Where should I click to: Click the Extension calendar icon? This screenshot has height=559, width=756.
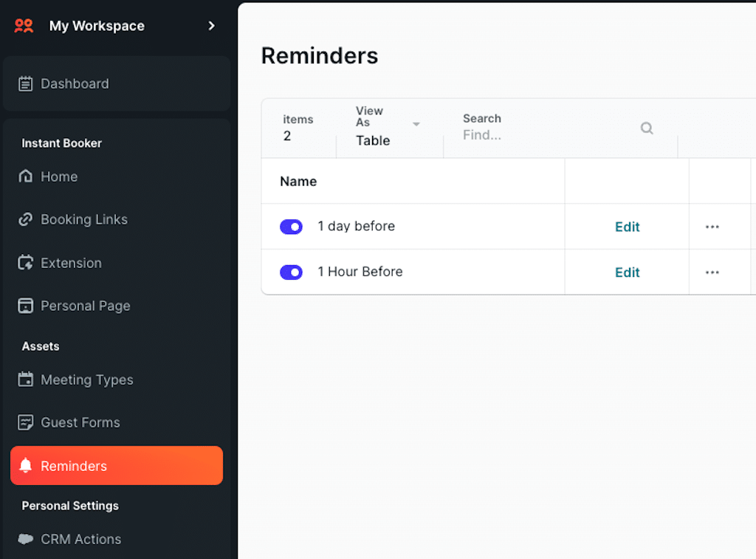click(x=26, y=263)
